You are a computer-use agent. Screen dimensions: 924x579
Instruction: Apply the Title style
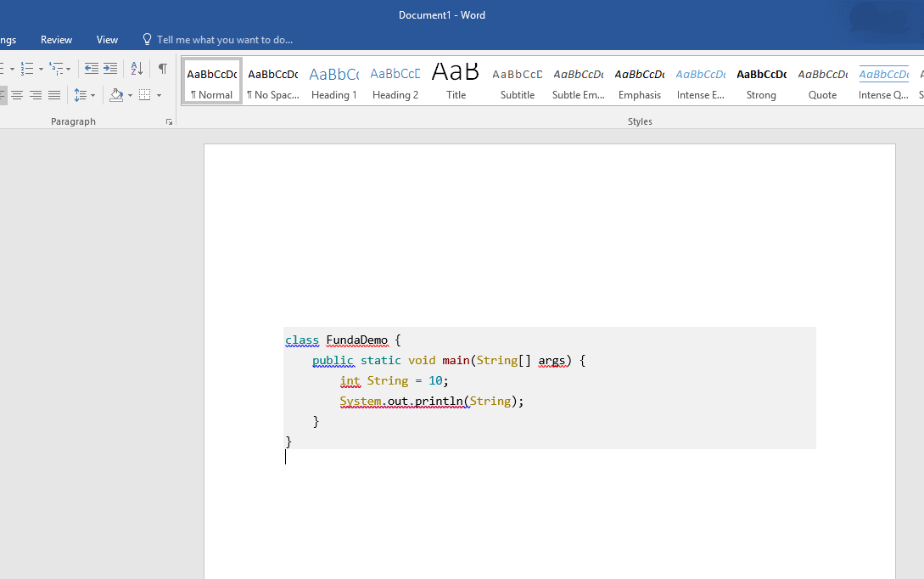pos(456,82)
